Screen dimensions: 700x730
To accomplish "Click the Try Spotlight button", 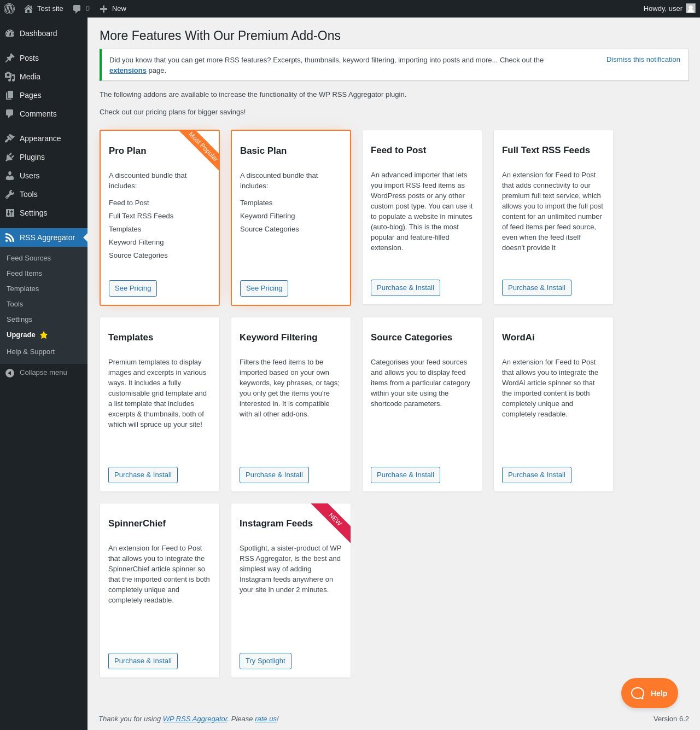I will [x=265, y=661].
